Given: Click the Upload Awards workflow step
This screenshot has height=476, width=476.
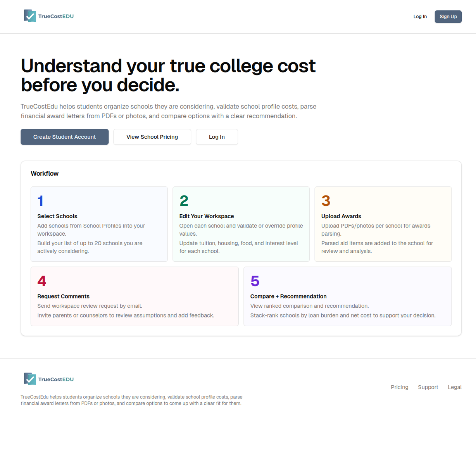Looking at the screenshot, I should coord(383,224).
